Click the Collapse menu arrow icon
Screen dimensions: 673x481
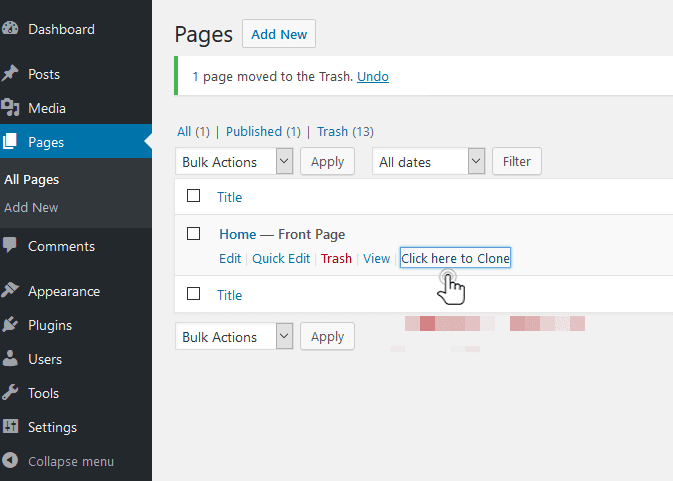[10, 460]
